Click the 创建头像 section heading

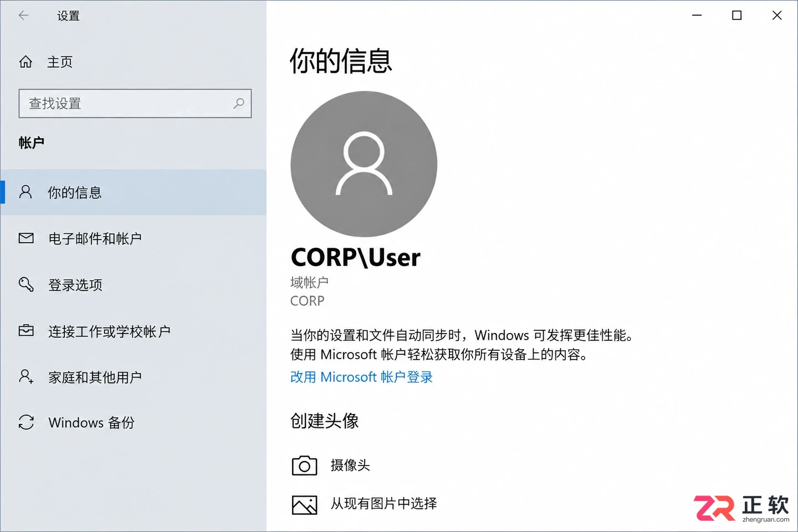coord(325,421)
